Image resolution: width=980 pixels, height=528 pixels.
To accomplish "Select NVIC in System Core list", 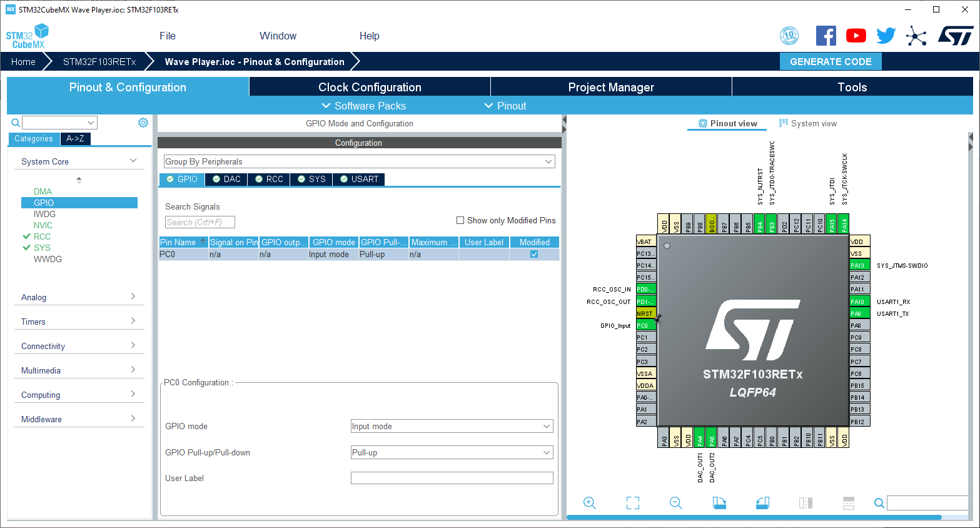I will (43, 225).
